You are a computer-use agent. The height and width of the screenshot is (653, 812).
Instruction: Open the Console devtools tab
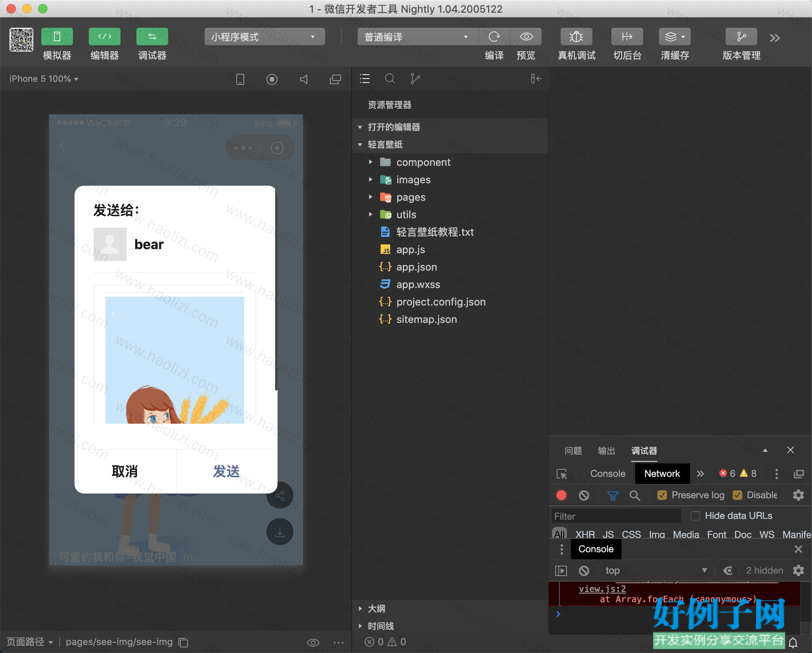(x=608, y=474)
